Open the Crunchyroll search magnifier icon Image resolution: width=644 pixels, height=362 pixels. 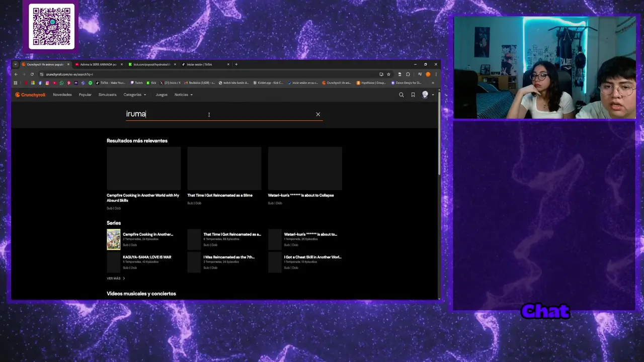401,95
